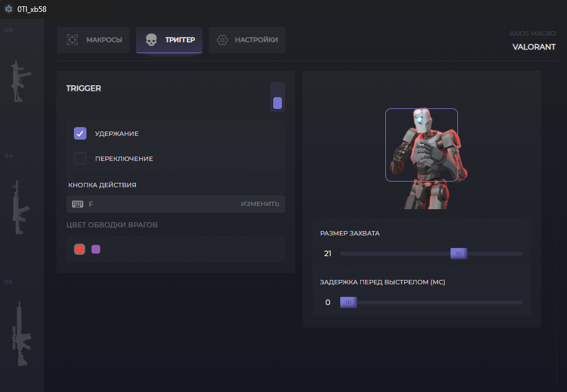Click Изменить to rebind action key
This screenshot has width=567, height=392.
point(260,204)
